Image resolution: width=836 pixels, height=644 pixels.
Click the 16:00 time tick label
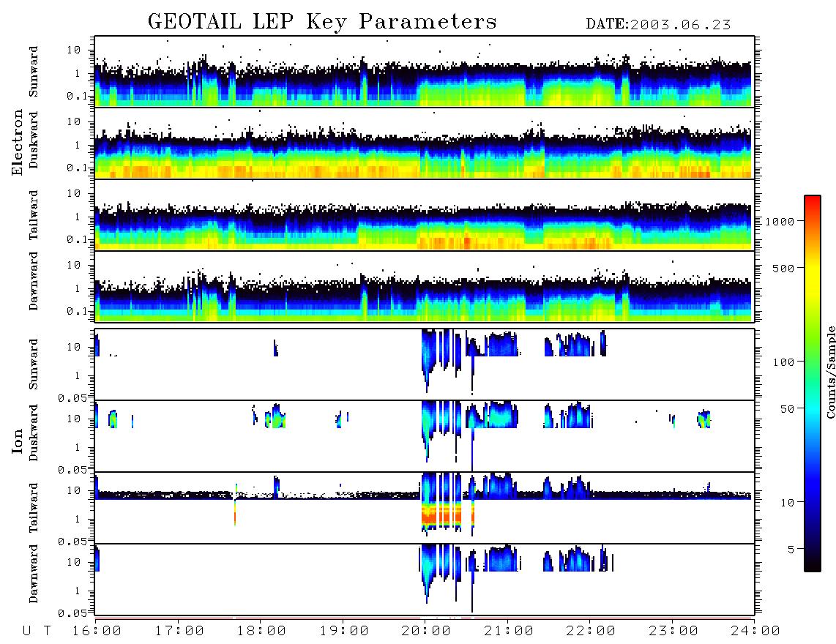click(97, 632)
